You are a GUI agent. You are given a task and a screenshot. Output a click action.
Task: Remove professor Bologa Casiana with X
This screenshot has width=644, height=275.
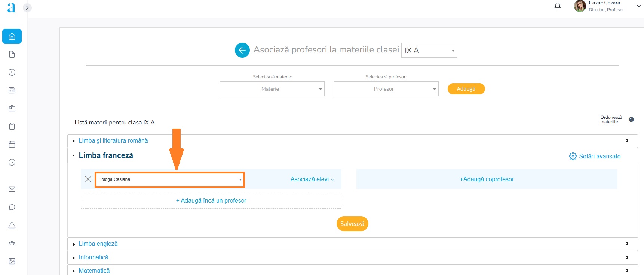(x=88, y=179)
